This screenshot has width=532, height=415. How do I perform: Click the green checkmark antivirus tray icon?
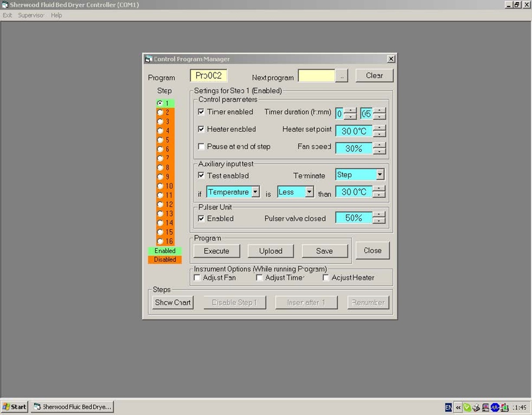pos(467,407)
